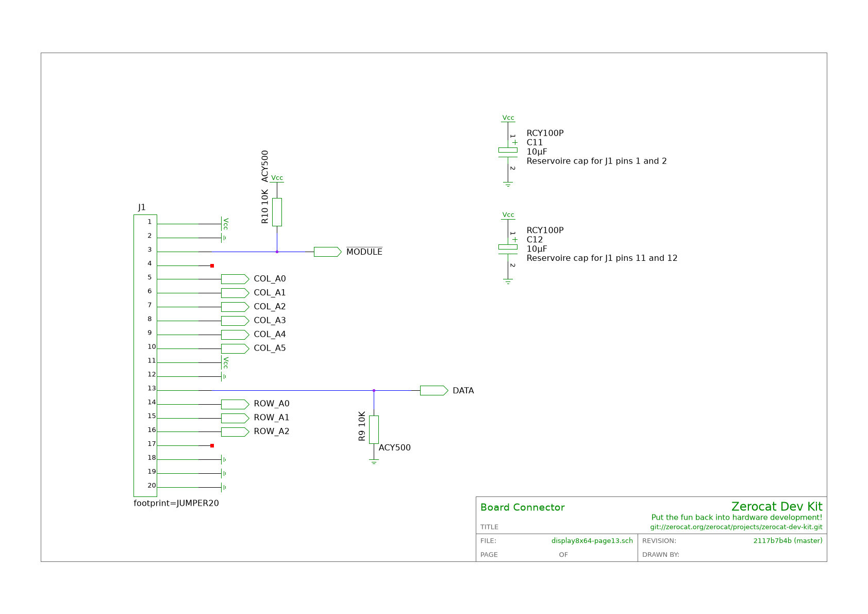The image size is (868, 614).
Task: Select the COL_A5 port symbol
Action: pos(235,349)
